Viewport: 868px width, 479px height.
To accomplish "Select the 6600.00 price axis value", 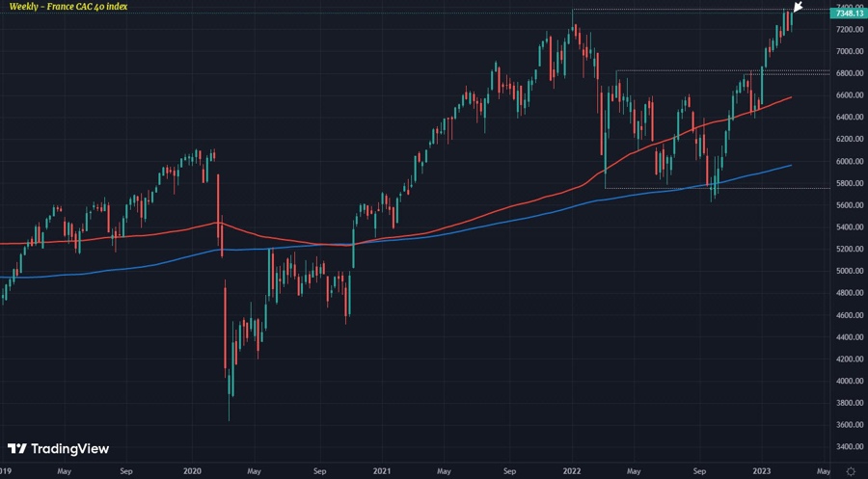I will 851,95.
